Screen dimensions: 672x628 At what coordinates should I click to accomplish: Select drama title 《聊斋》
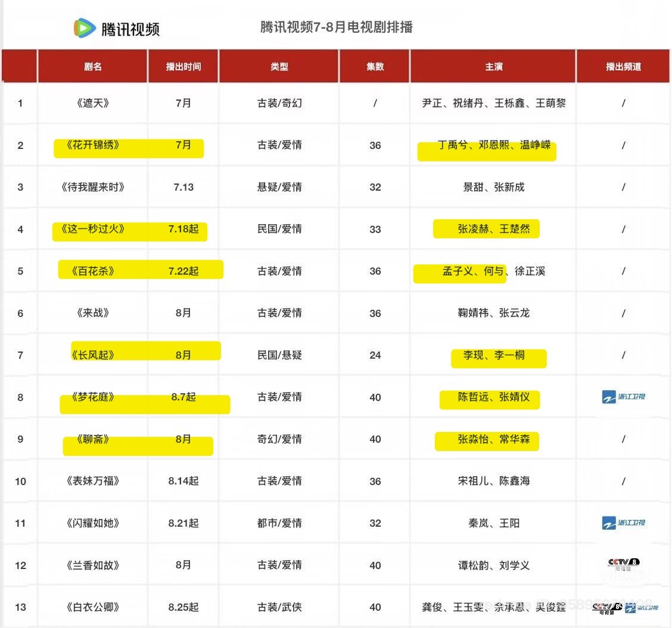point(92,439)
